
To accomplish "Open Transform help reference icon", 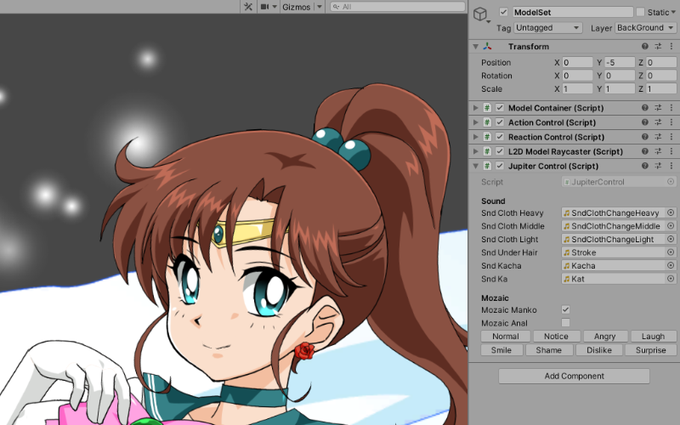I will (x=645, y=46).
